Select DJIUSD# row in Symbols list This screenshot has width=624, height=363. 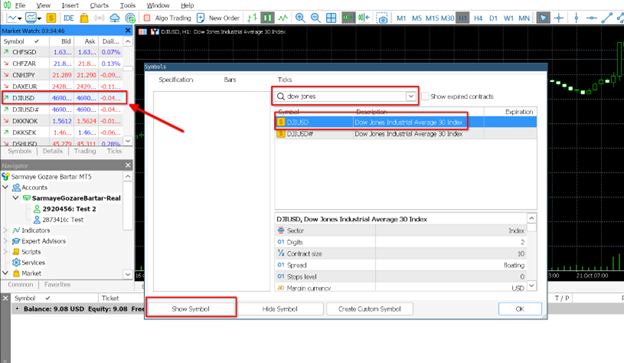pyautogui.click(x=406, y=134)
